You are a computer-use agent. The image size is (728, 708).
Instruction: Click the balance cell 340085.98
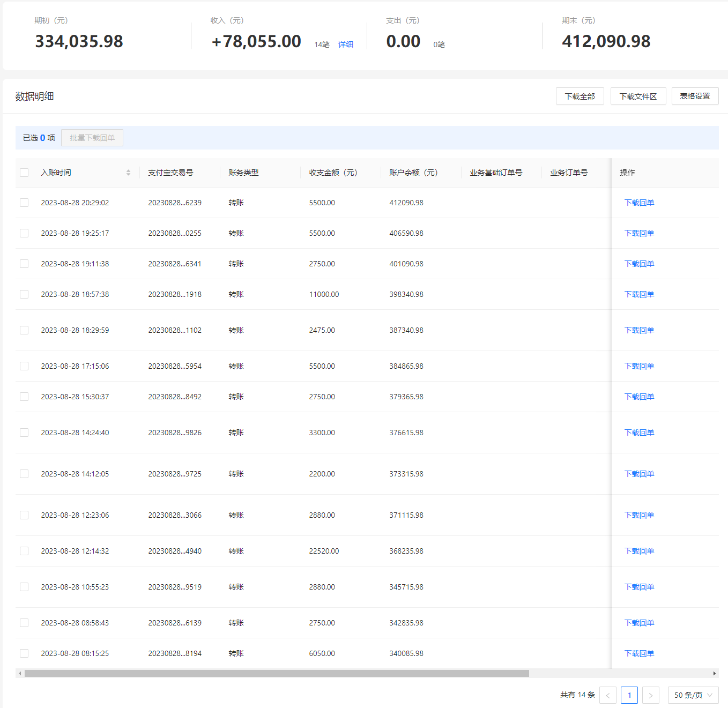pyautogui.click(x=406, y=653)
